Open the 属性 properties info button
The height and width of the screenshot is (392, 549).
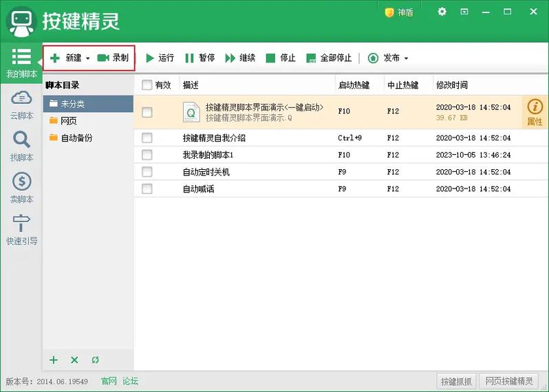click(x=535, y=112)
